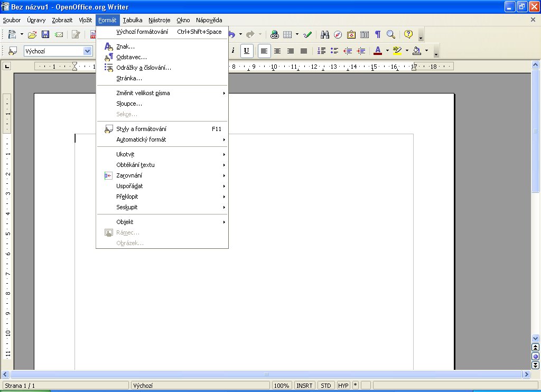Show the Draw functions pencil icon

307,34
